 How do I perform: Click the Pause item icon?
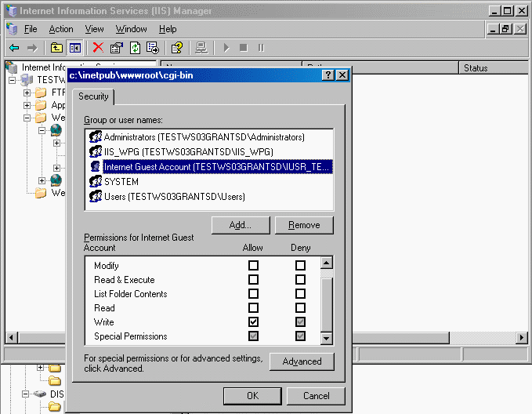[x=261, y=48]
